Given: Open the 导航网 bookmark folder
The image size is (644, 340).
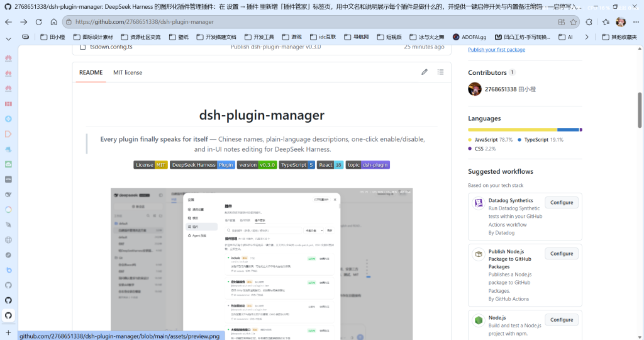Looking at the screenshot, I should pos(357,37).
